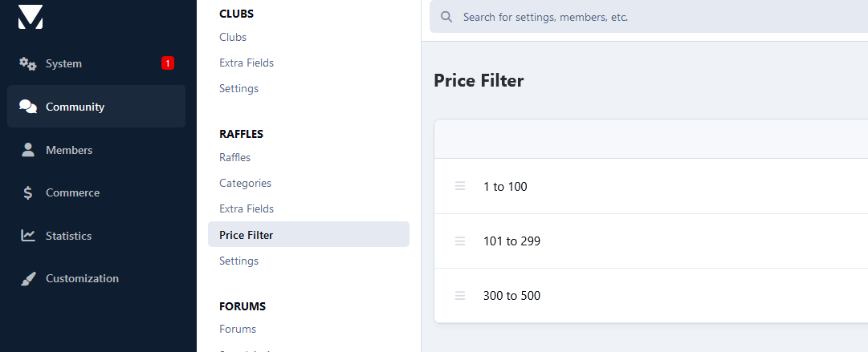Click the Customization paintbrush icon

point(27,278)
